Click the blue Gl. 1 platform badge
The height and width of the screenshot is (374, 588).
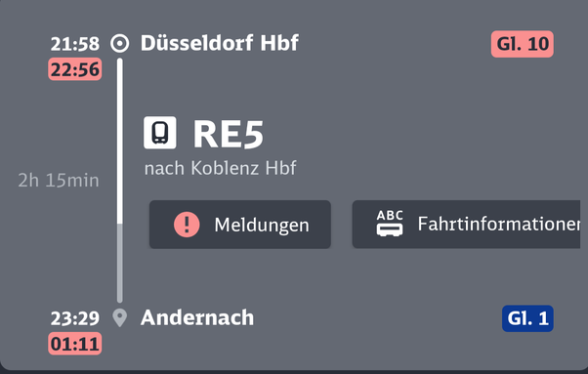tap(527, 318)
